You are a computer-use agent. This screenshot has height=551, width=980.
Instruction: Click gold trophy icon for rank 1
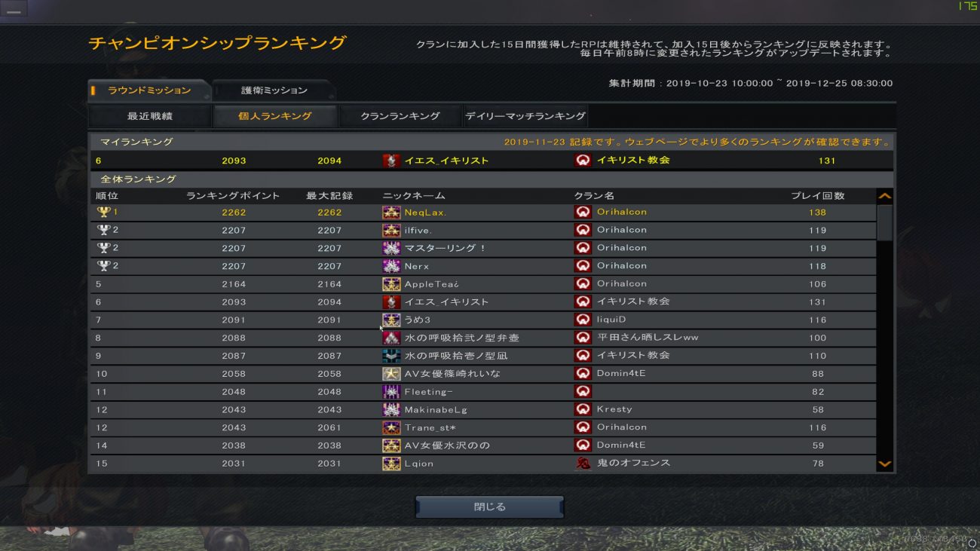click(104, 213)
